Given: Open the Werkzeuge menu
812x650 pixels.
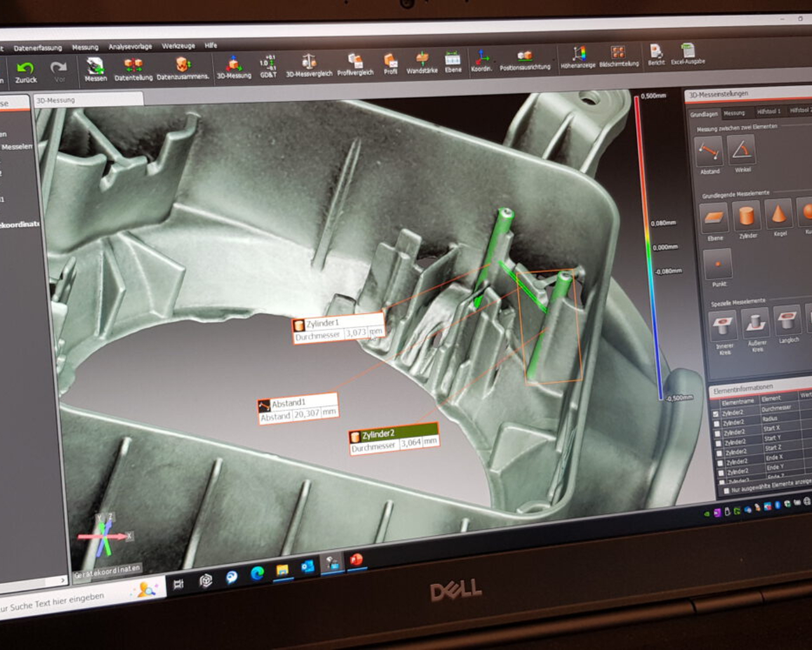Looking at the screenshot, I should pyautogui.click(x=178, y=46).
